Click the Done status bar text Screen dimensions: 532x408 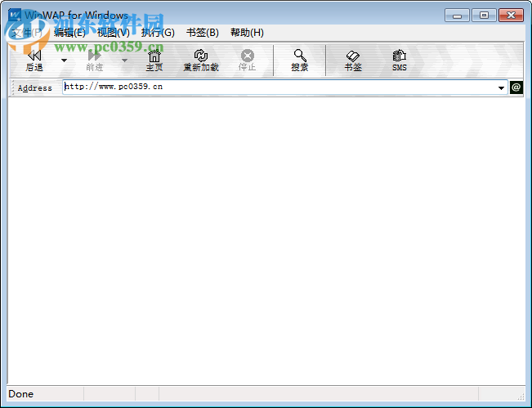[21, 394]
